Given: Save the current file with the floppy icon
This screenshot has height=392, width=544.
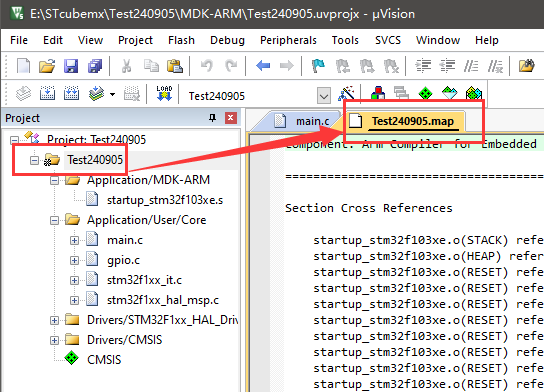Looking at the screenshot, I should click(x=71, y=65).
